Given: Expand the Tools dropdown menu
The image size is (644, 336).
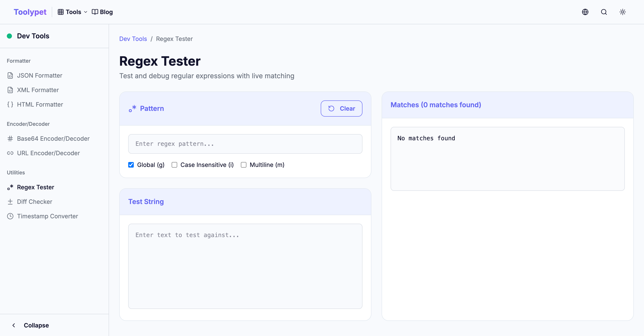Looking at the screenshot, I should pos(72,12).
